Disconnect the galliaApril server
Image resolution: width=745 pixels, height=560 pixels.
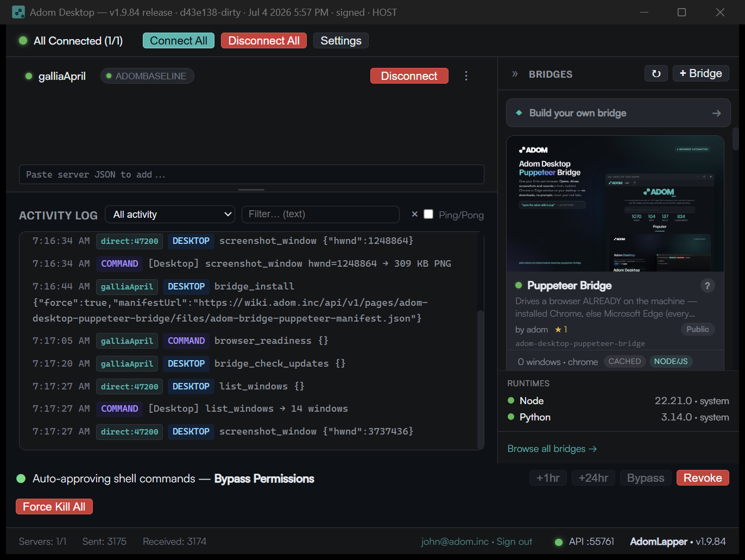click(409, 76)
